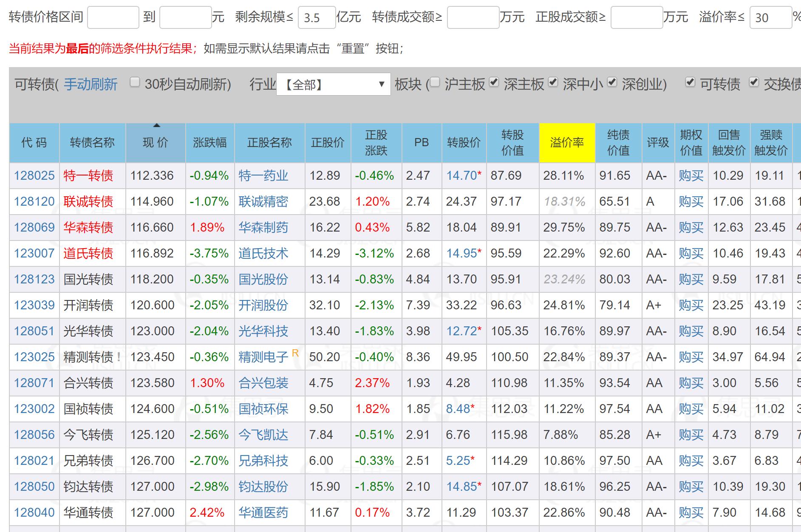Open the 精测电子 stock link
Image resolution: width=801 pixels, height=532 pixels.
pyautogui.click(x=263, y=357)
